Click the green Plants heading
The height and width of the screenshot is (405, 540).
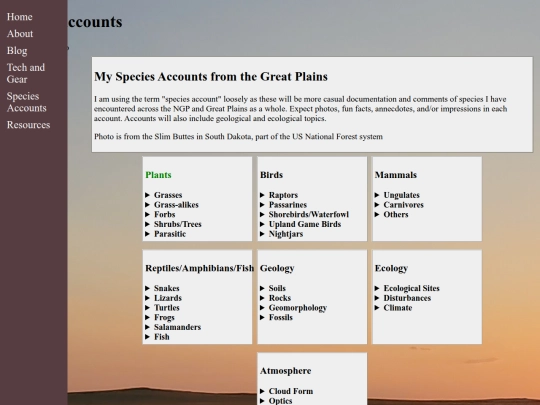pos(158,175)
